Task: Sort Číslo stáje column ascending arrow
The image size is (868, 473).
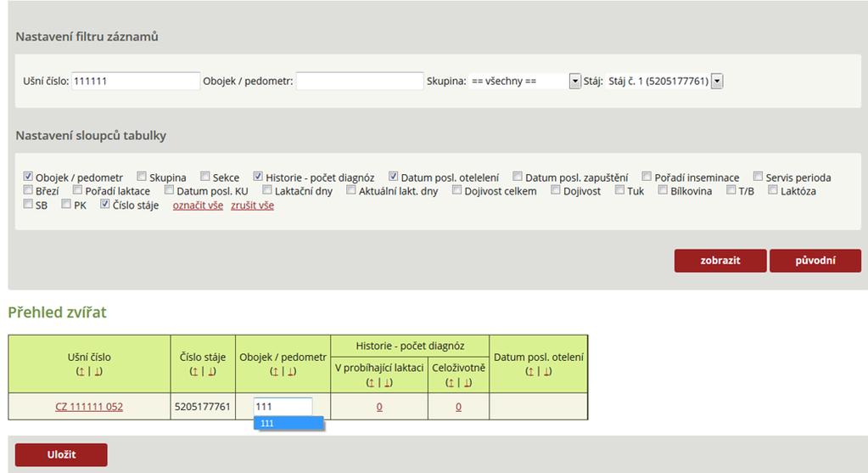Action: pos(194,372)
